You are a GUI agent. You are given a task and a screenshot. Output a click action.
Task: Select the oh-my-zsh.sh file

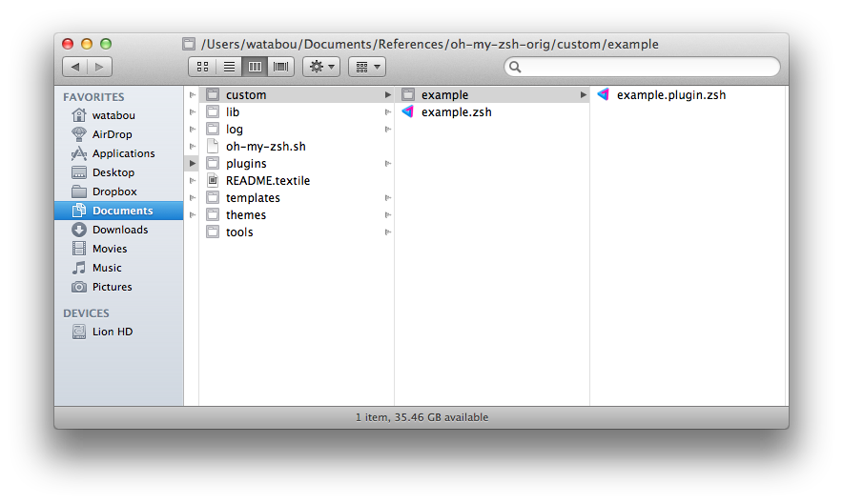pos(297,146)
